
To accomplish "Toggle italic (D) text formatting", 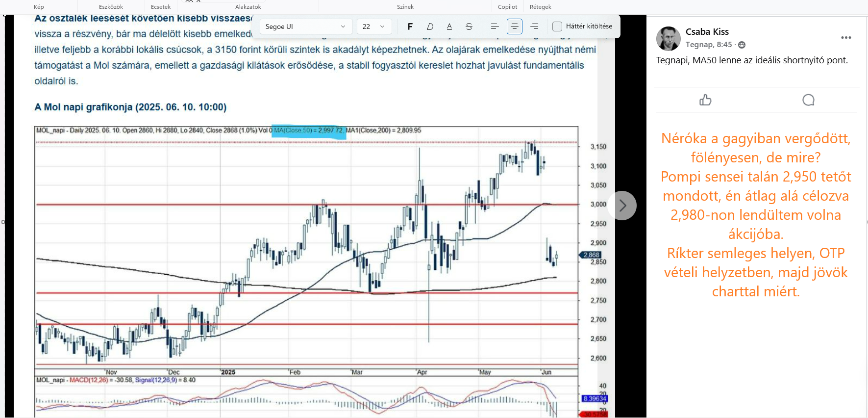I will [430, 26].
